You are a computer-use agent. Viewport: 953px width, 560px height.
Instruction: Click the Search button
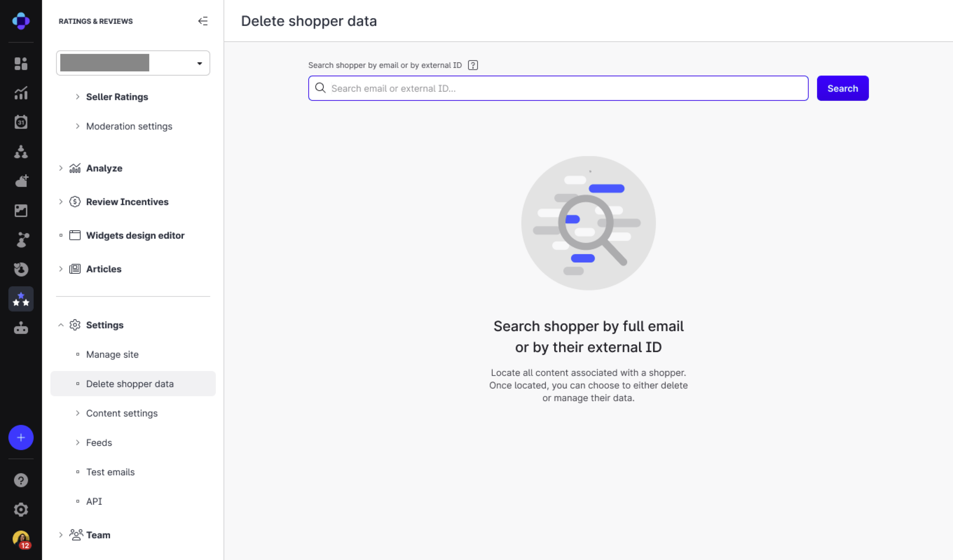point(842,89)
